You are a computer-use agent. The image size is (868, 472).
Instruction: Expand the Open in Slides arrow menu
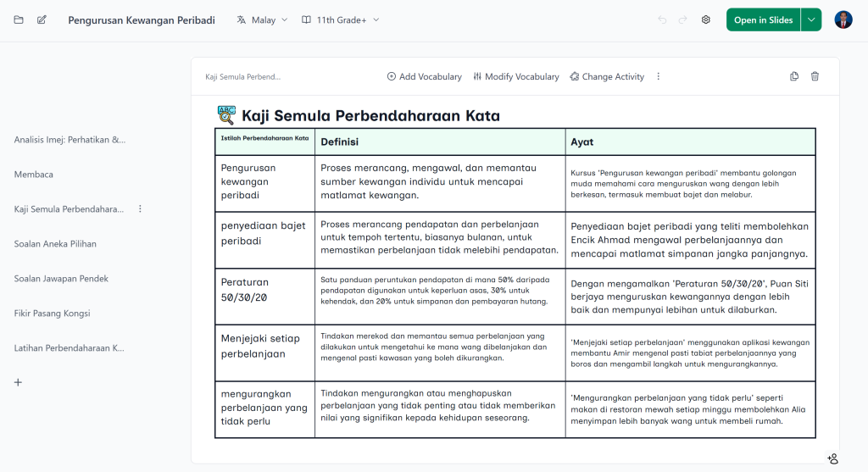pos(811,20)
